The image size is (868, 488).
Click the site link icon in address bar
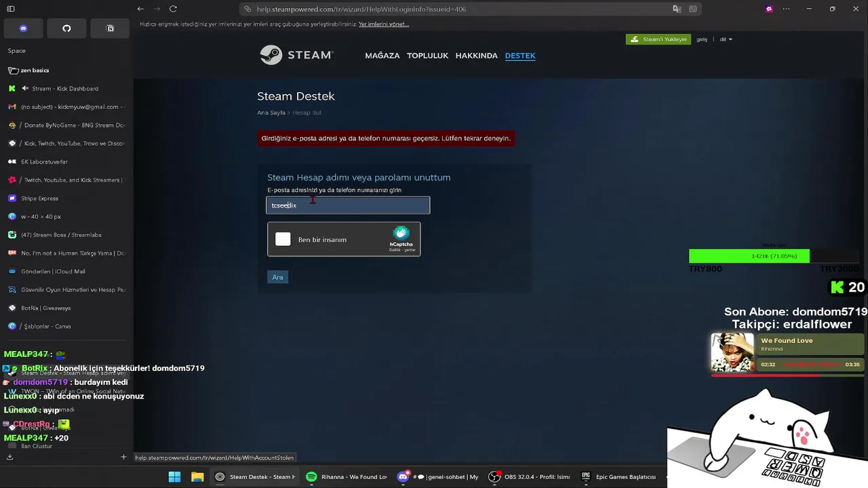[248, 9]
